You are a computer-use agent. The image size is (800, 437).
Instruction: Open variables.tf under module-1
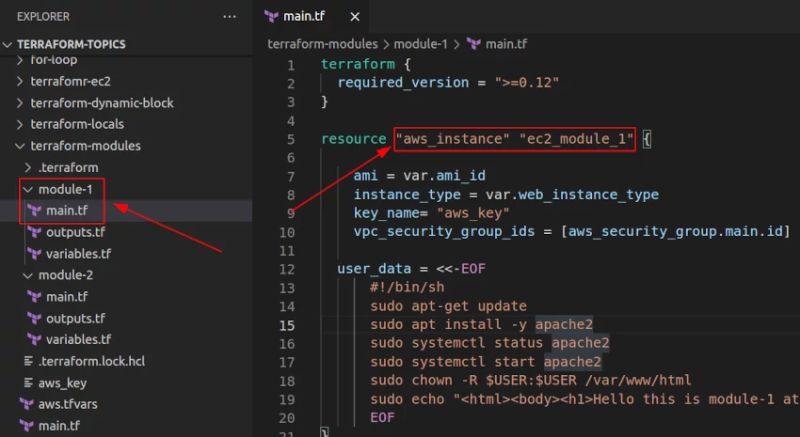click(x=79, y=254)
